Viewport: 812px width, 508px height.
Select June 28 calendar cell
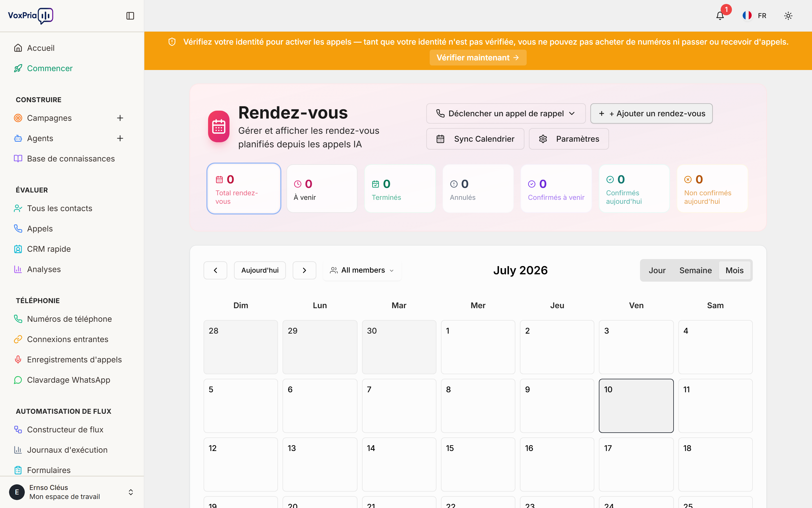click(240, 347)
